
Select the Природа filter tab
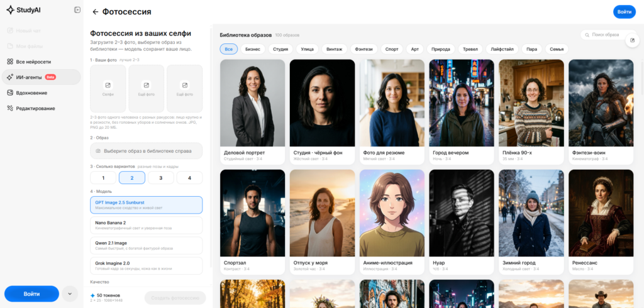coord(441,49)
